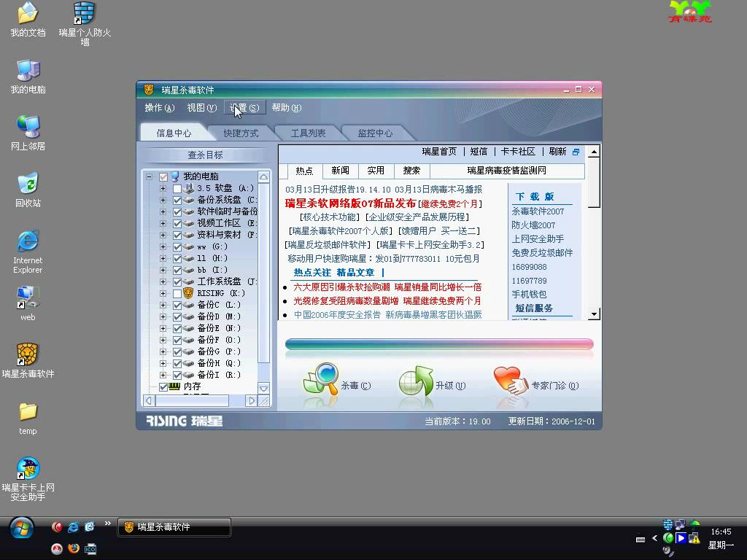Select 回收站 recycle bin icon

pos(28,190)
